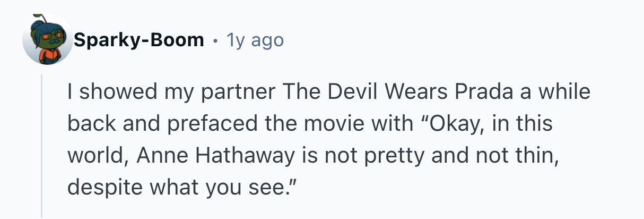Collapse the comment thread via vertical line
The image size is (644, 219).
click(x=42, y=146)
